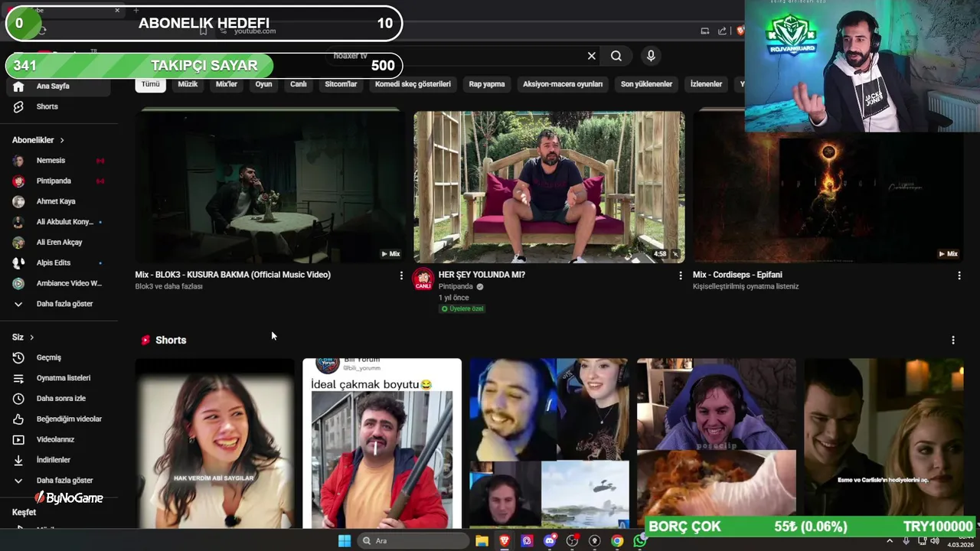Open title Mix - Cordiseps - Epifani
Screen dimensions: 980x551
click(x=737, y=275)
